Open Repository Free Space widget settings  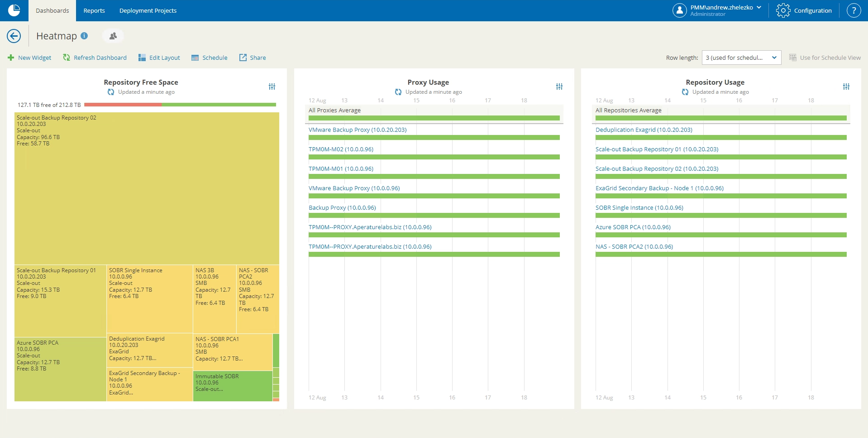coord(272,87)
